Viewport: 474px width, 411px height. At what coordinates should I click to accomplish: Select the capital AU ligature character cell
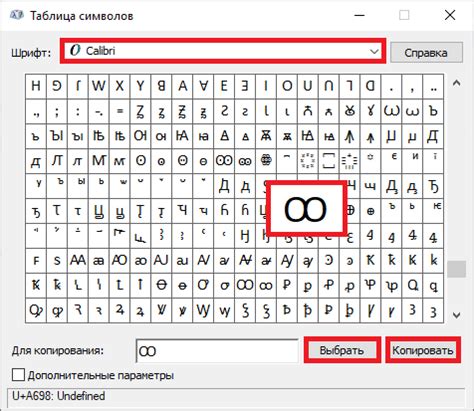point(161,260)
